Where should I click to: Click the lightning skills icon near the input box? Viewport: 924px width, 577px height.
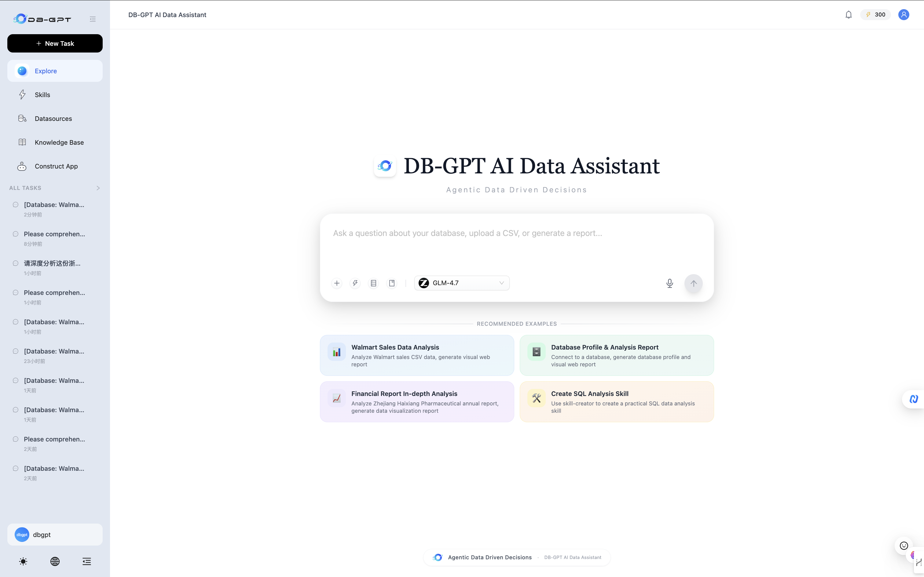355,283
